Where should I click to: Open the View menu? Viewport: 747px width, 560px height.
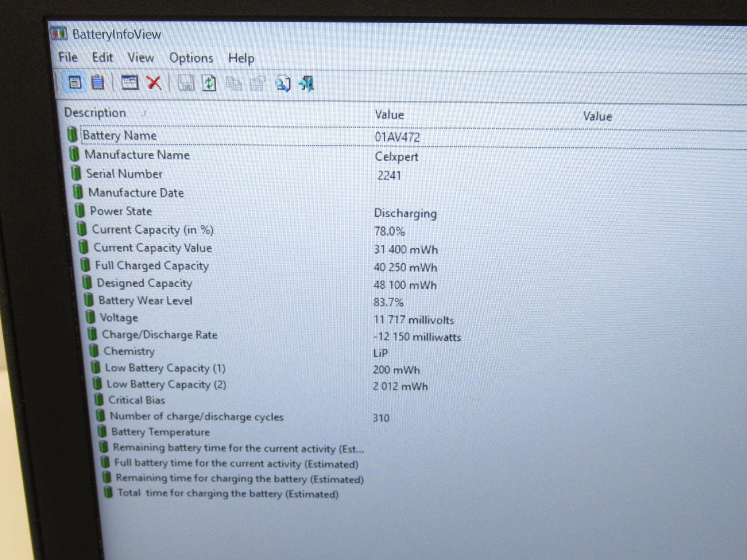pos(141,58)
